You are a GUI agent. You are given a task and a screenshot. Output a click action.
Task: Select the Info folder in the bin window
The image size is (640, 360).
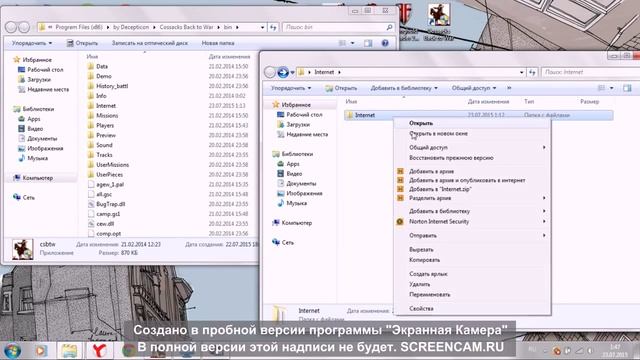pos(101,96)
